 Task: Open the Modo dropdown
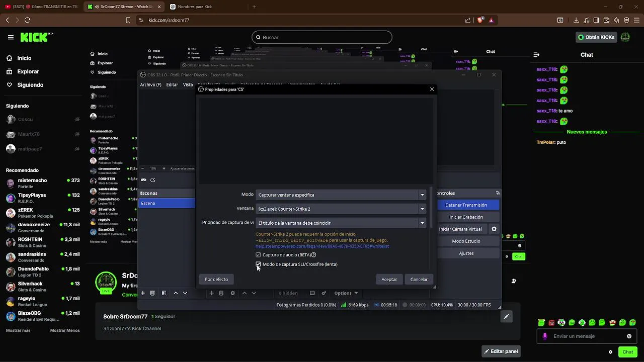click(x=341, y=195)
